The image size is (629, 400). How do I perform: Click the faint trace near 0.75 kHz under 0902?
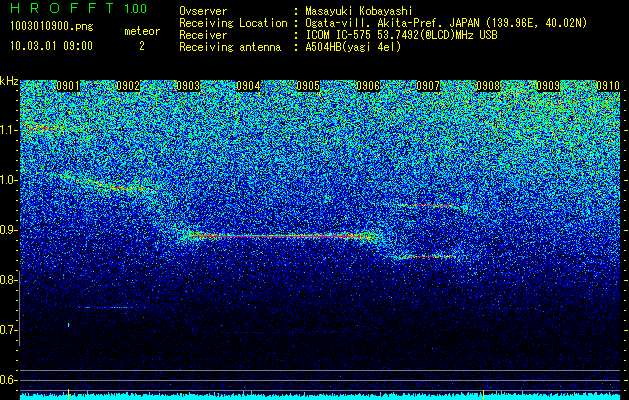pyautogui.click(x=110, y=307)
